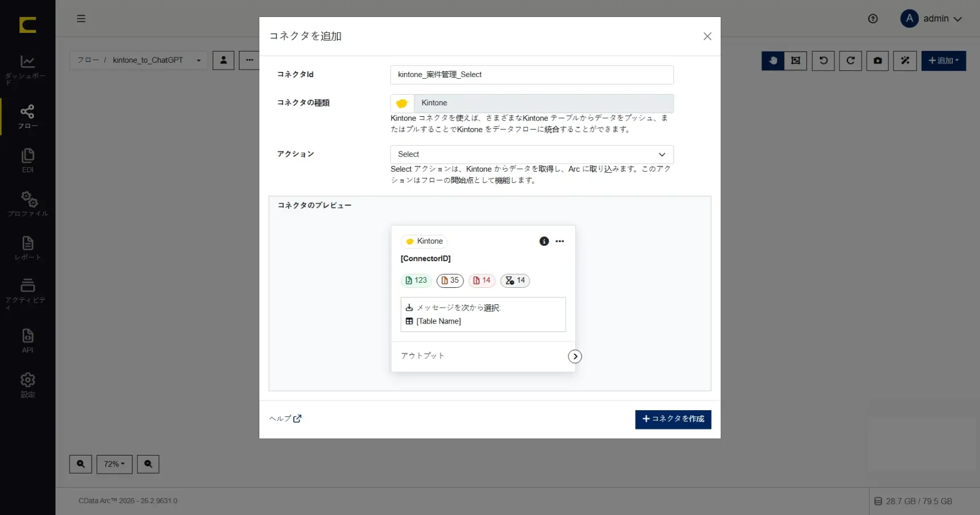980x515 pixels.
Task: Open the EDI sidebar item
Action: [27, 160]
